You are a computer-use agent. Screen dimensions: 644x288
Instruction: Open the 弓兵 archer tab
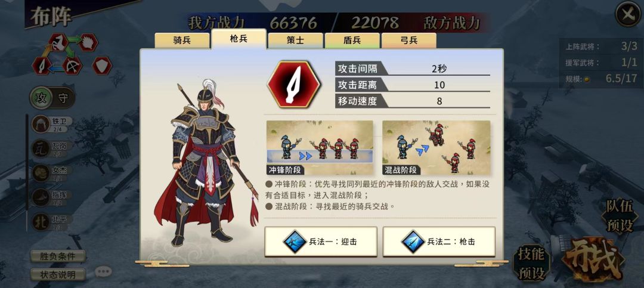[408, 41]
